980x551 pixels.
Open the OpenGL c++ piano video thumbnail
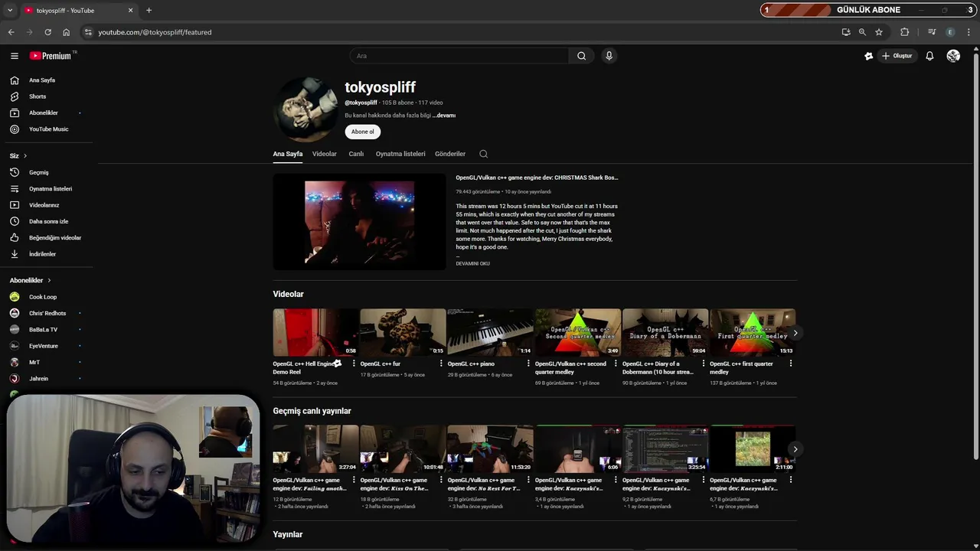[490, 332]
